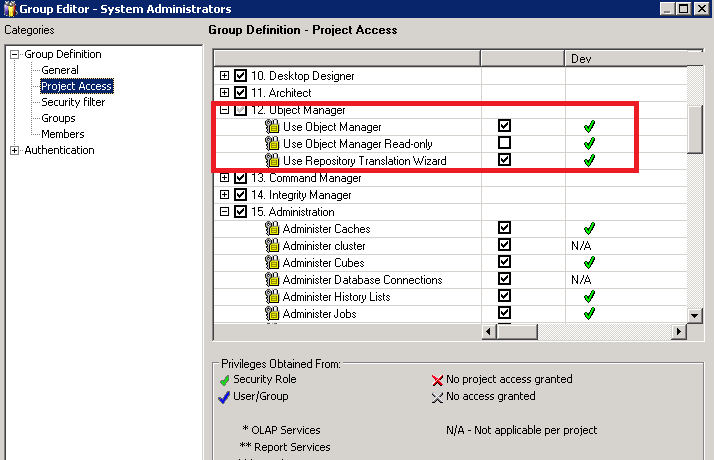Click green check for Administer History Lists
This screenshot has height=460, width=714.
[x=589, y=296]
